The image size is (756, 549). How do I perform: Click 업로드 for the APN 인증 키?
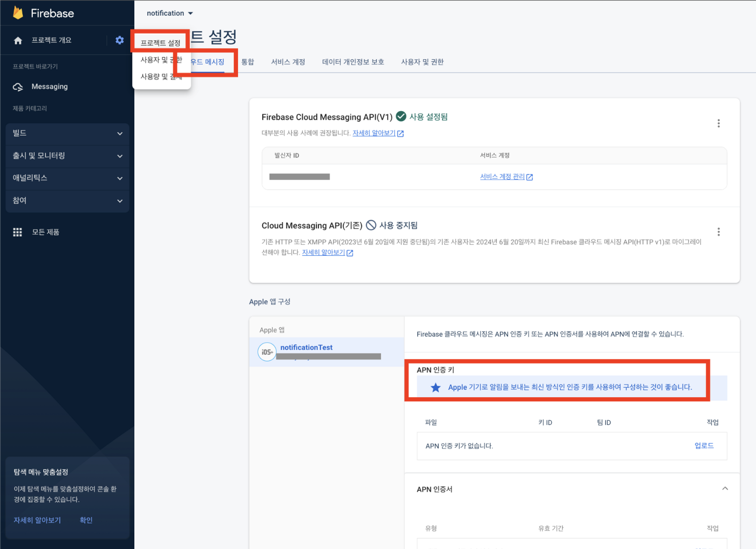pos(704,445)
